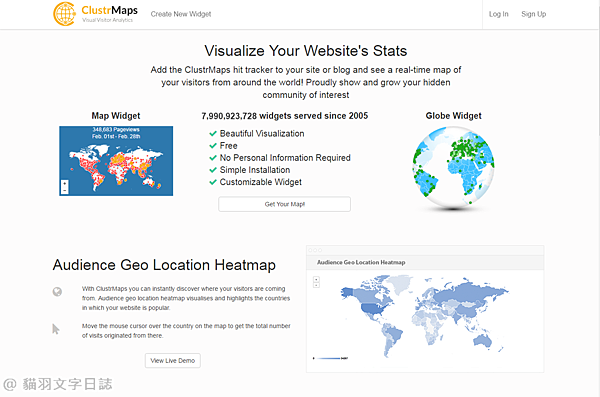Screen dimensions: 600x397
Task: Click the grey globe icon beside heatmap description
Action: [57, 292]
